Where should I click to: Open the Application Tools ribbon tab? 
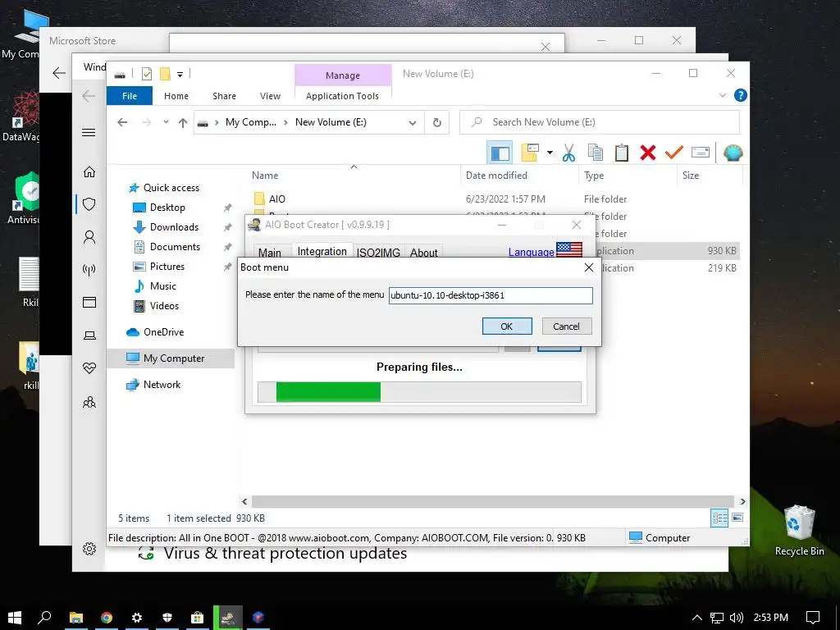[x=342, y=96]
